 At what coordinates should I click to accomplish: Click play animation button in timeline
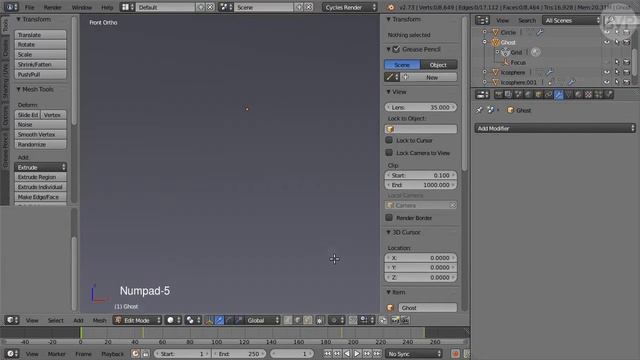pos(357,353)
